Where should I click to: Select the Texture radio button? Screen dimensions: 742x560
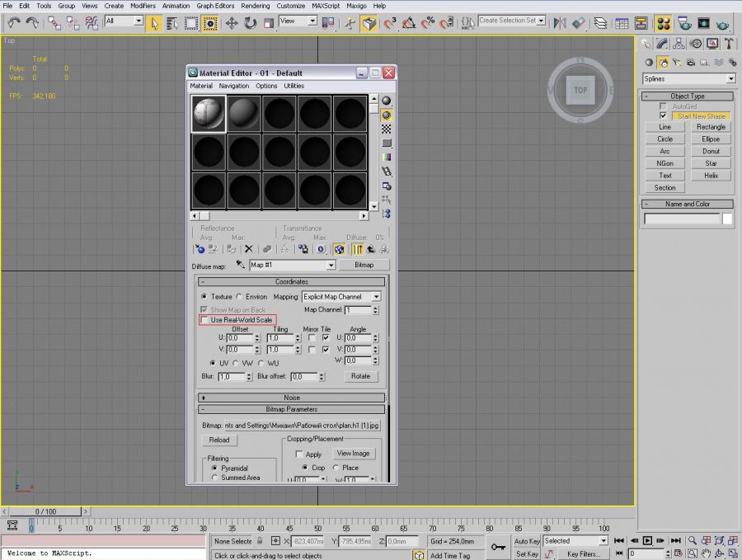pos(204,296)
